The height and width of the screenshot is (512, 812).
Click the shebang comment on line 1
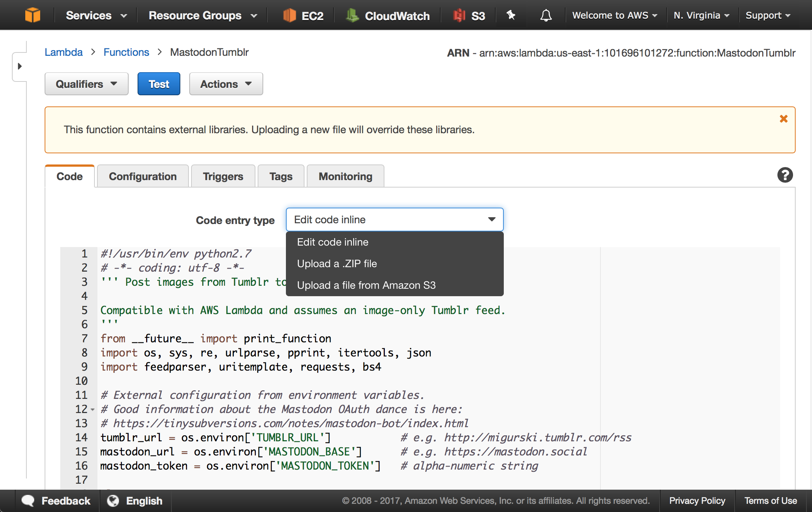[x=176, y=254]
